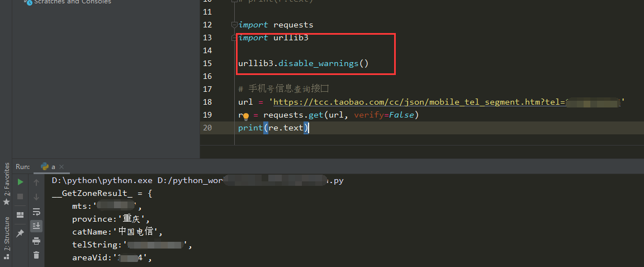The width and height of the screenshot is (644, 267).
Task: Click line number 15 in the gutter
Action: 207,63
